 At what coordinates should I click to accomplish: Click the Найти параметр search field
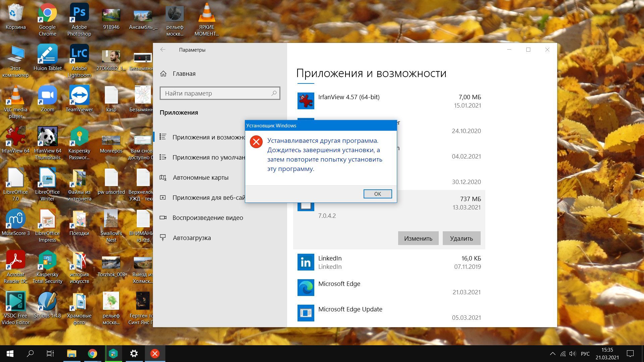point(216,93)
